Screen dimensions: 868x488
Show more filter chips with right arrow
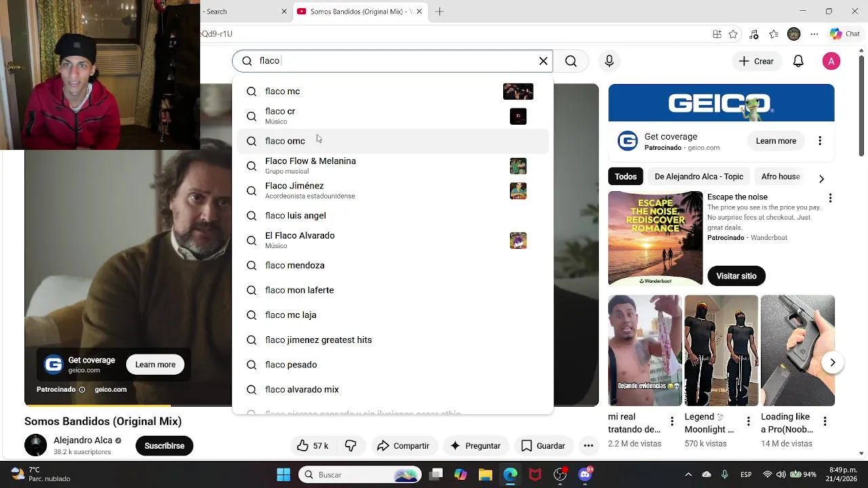(821, 179)
